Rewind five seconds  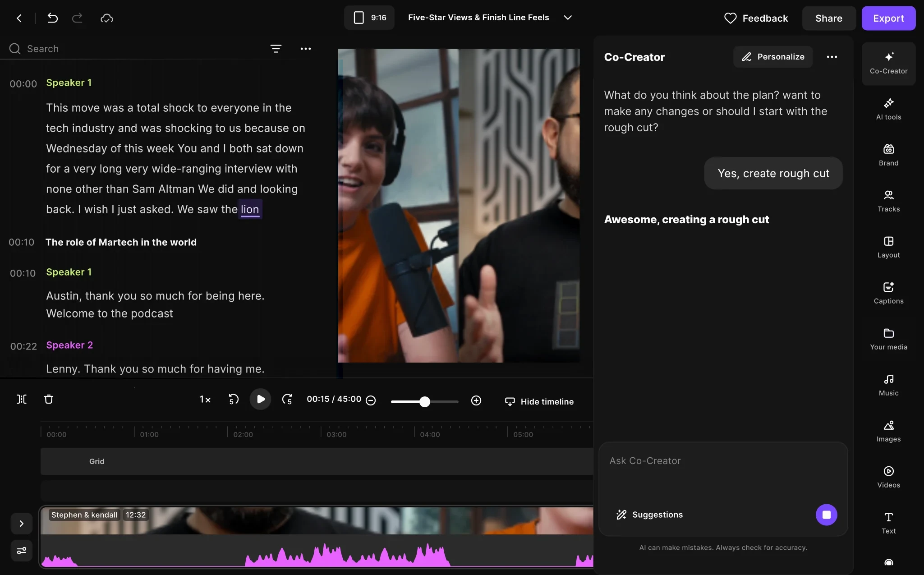coord(234,400)
